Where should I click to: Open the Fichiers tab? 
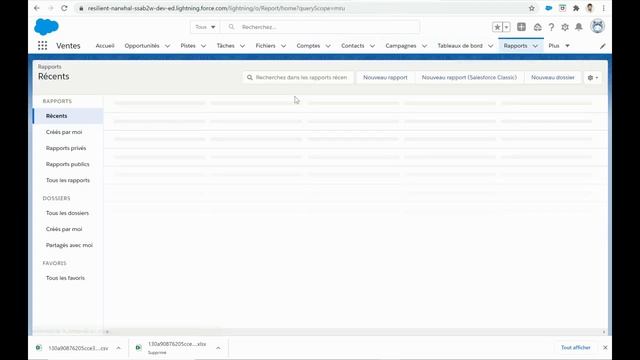265,46
